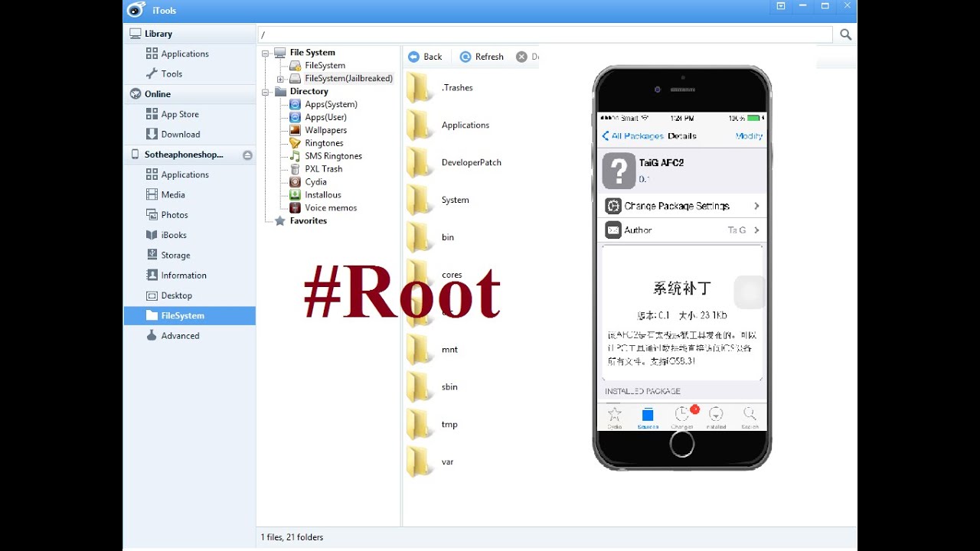
Task: Tap the Installed tab on phone
Action: point(717,417)
